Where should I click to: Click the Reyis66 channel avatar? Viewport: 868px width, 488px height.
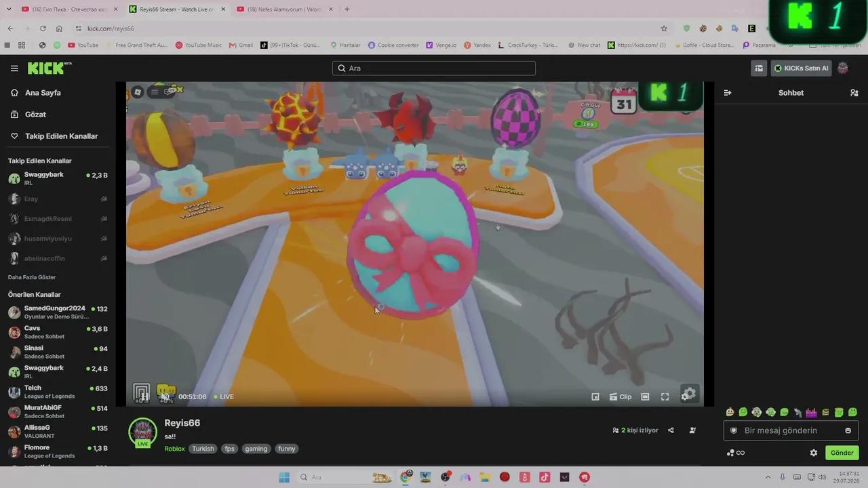142,432
